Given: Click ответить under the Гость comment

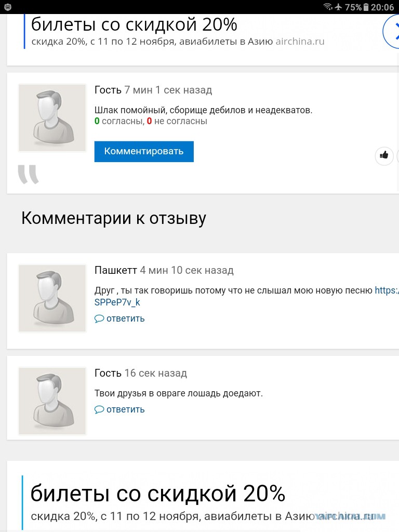Looking at the screenshot, I should (126, 409).
